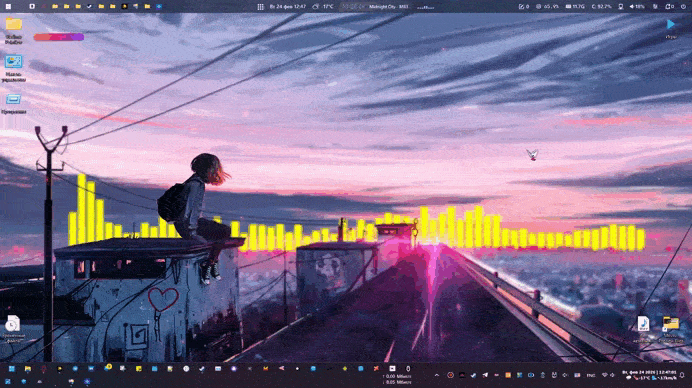Click the red circle tray icon
The width and height of the screenshot is (692, 388).
[450, 375]
